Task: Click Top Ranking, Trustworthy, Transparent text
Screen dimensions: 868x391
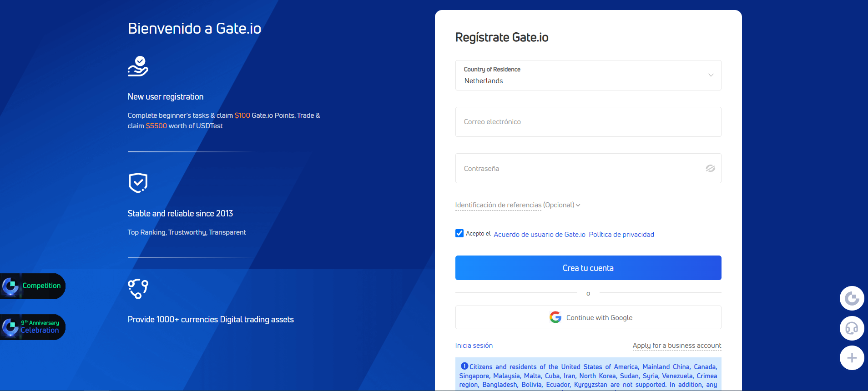Action: coord(187,232)
